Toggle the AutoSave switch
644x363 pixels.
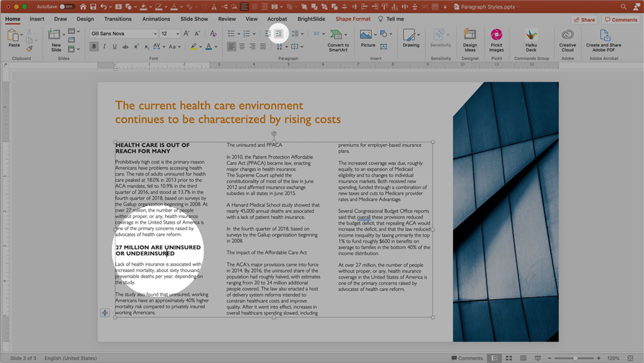(66, 6)
